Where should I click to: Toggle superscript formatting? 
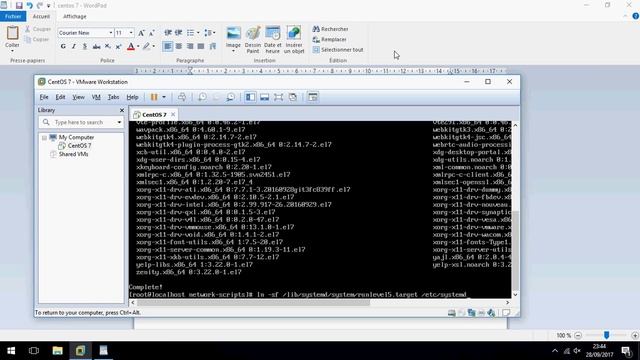click(x=118, y=47)
